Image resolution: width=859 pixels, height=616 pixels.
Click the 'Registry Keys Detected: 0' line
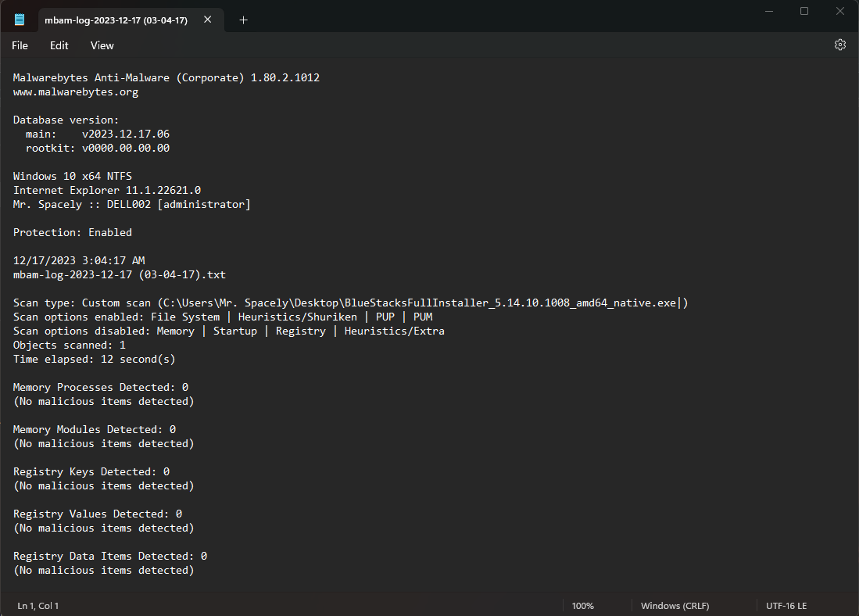91,472
